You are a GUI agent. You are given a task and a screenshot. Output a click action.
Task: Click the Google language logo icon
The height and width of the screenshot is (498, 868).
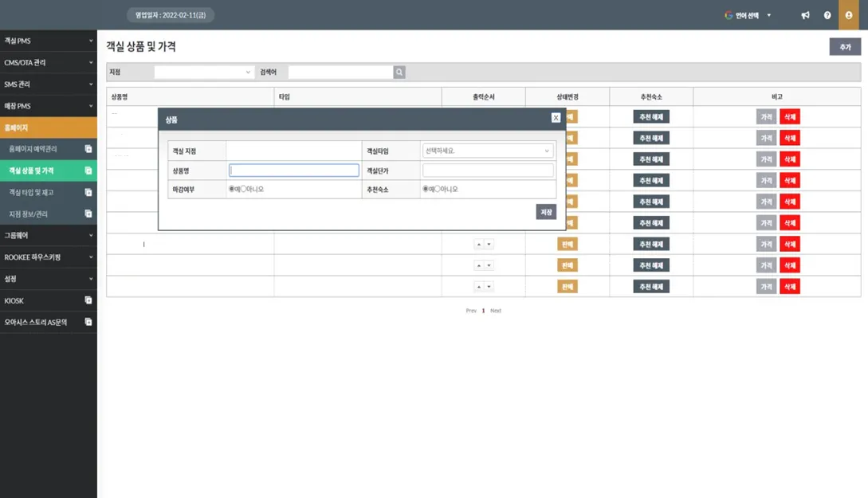pos(729,15)
